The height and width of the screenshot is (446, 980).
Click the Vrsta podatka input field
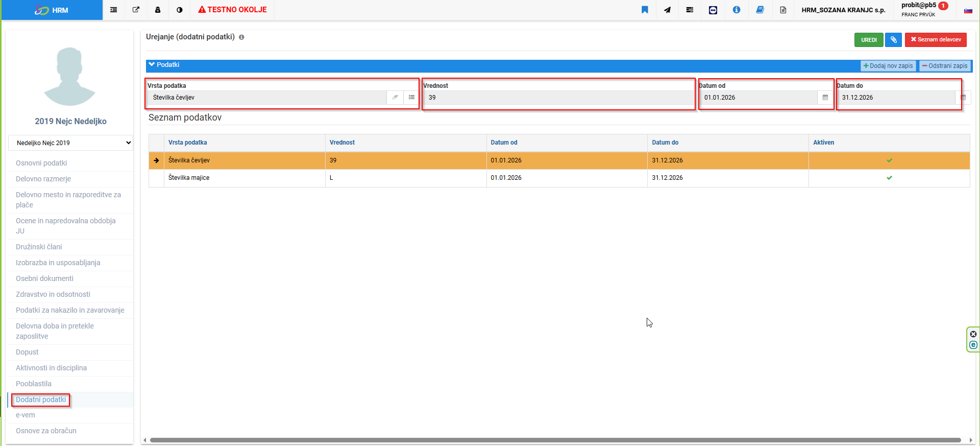(267, 98)
